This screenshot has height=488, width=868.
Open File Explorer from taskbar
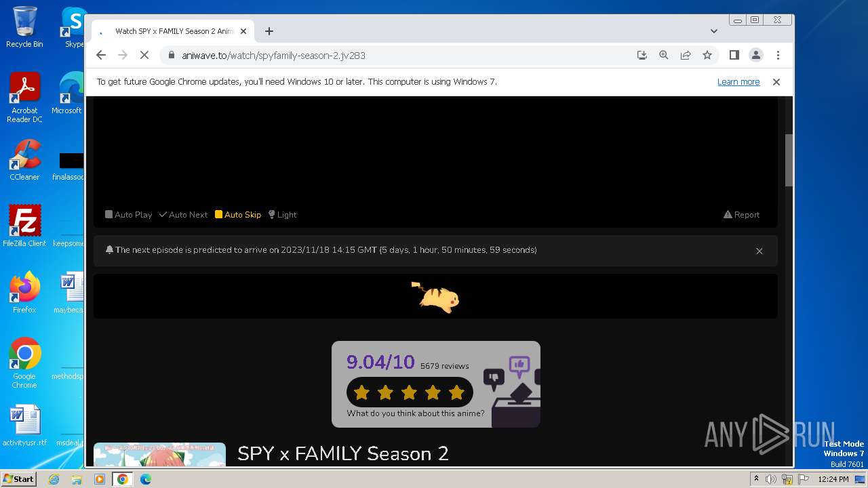coord(77,479)
